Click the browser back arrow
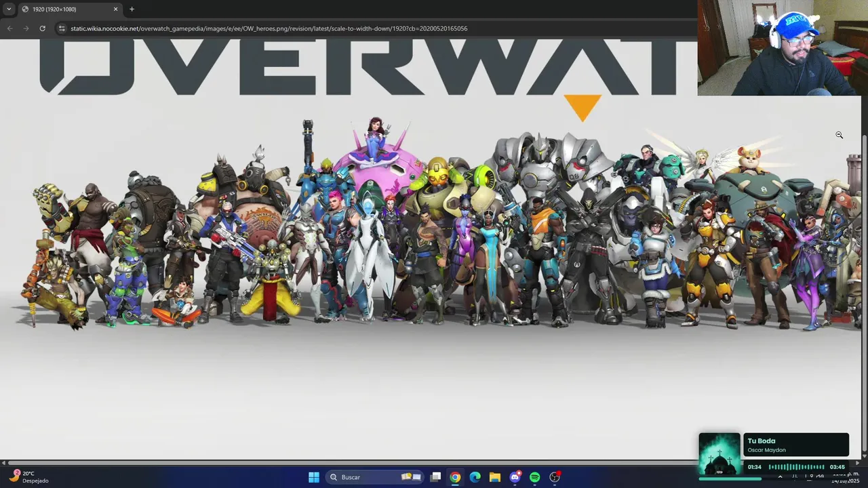This screenshot has width=868, height=488. tap(9, 28)
